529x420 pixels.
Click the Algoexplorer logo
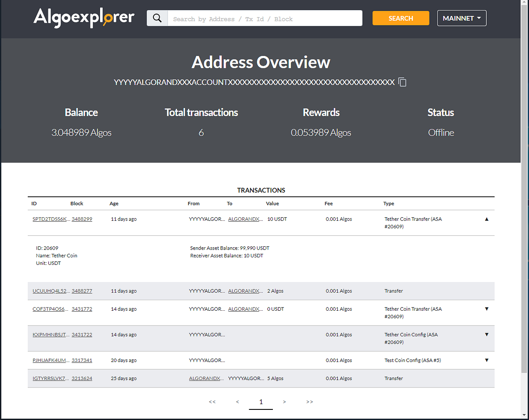point(83,18)
